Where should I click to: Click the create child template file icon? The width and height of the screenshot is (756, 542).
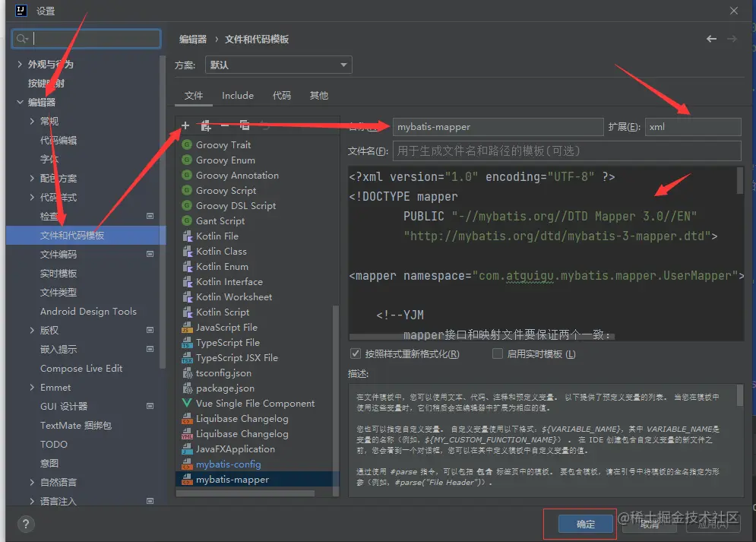(x=206, y=126)
